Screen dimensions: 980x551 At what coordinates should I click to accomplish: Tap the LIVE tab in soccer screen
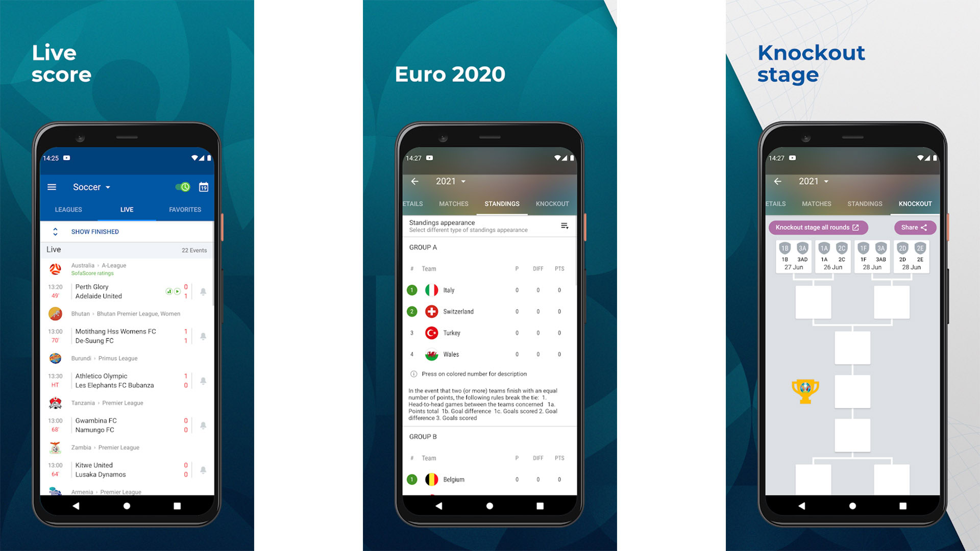[128, 209]
